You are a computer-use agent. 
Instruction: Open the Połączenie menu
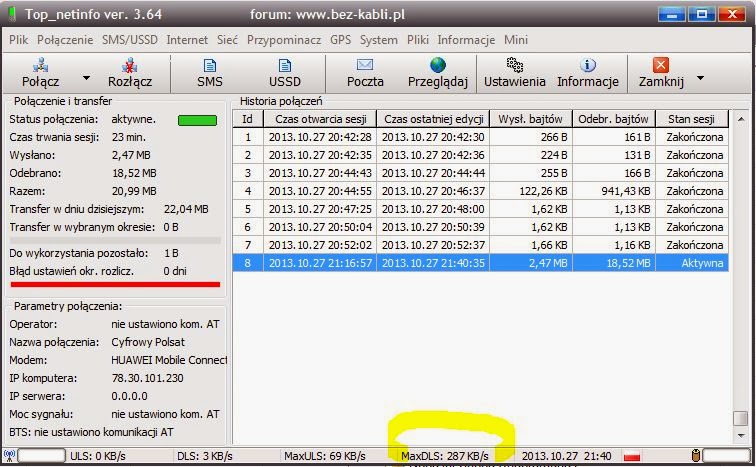(65, 40)
